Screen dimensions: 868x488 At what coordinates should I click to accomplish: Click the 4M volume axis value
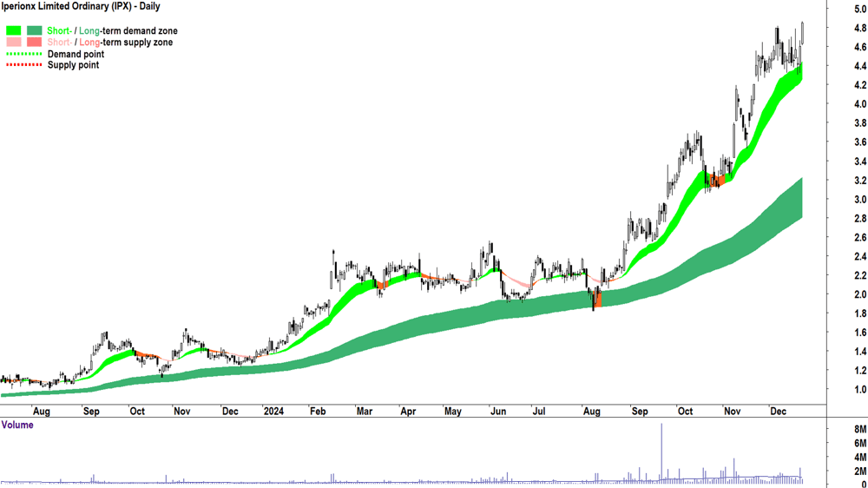pos(860,458)
